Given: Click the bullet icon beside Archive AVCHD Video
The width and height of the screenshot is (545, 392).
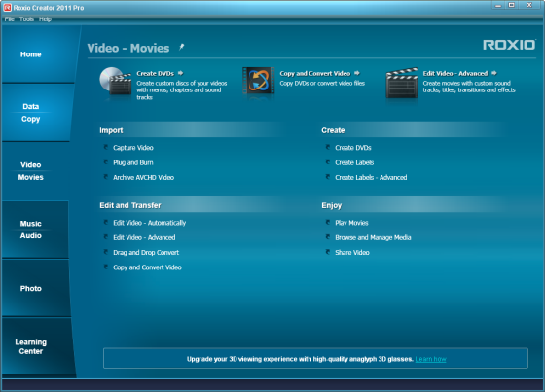Looking at the screenshot, I should click(106, 177).
